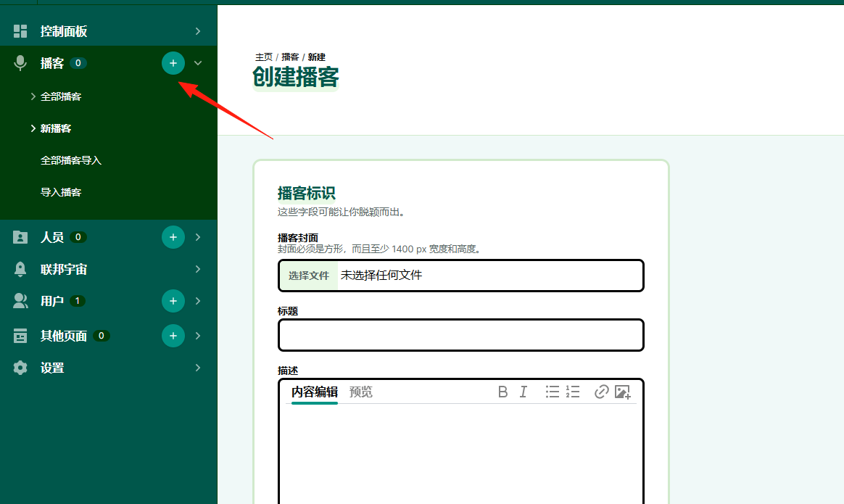Focus the 标题 input field
This screenshot has height=504, width=844.
pos(460,335)
